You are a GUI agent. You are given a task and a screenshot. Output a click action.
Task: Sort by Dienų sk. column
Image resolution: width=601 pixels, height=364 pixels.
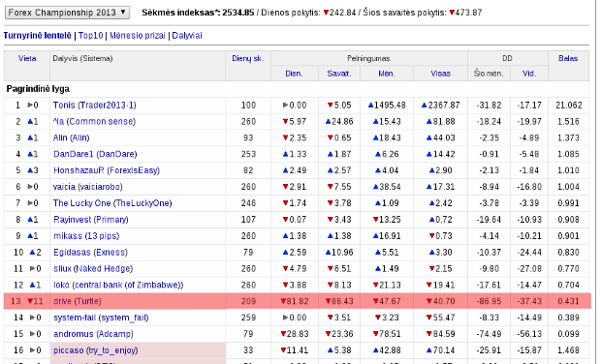247,58
